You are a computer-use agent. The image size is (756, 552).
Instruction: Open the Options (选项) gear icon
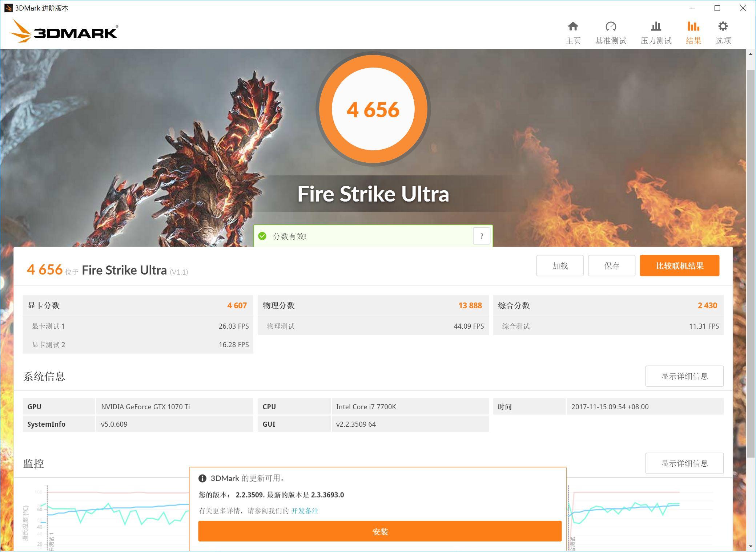coord(723,27)
